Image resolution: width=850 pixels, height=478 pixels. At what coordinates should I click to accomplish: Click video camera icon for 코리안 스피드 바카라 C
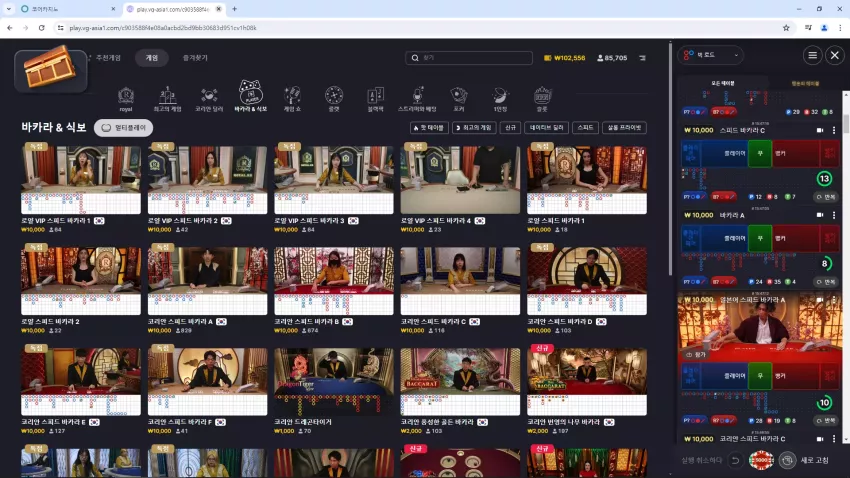820,439
